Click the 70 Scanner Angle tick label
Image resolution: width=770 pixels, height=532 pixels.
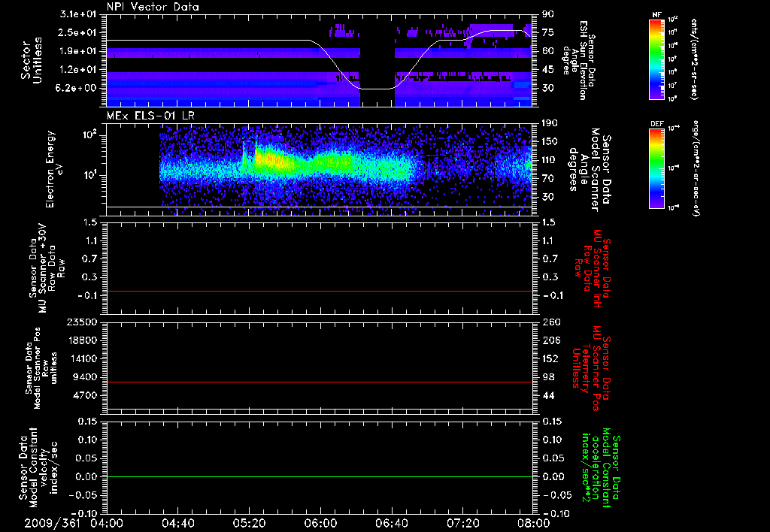click(x=548, y=178)
